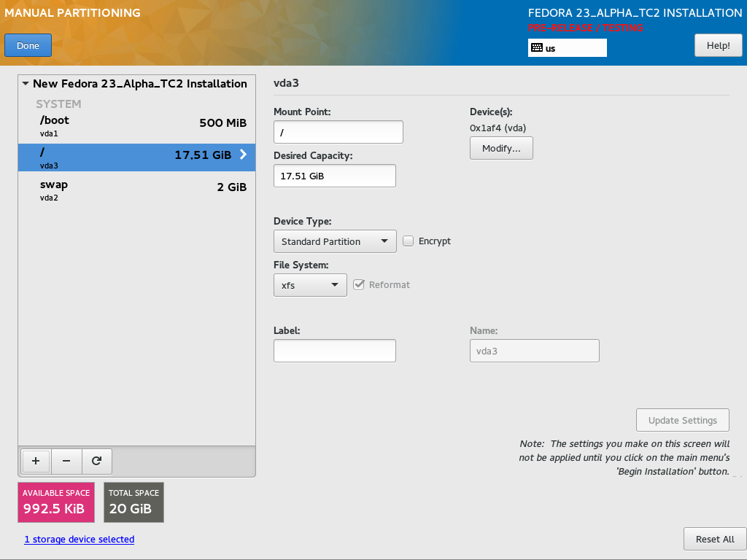Click the PRE-RELEASE / TESTING label
The height and width of the screenshot is (560, 747).
point(586,28)
